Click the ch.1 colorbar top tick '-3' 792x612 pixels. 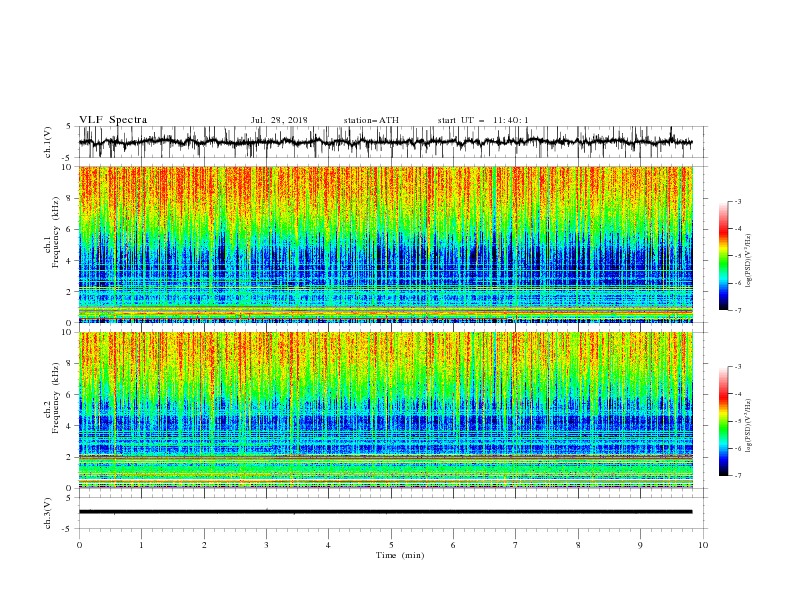click(738, 201)
